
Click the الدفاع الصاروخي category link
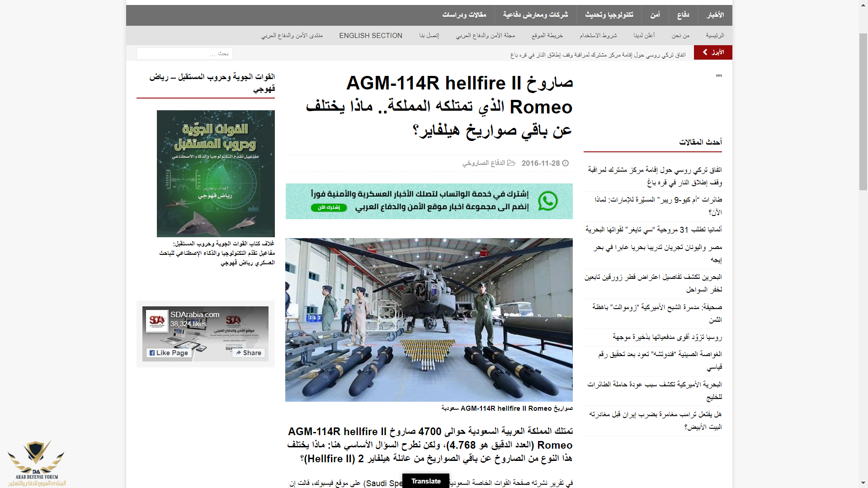(x=483, y=163)
